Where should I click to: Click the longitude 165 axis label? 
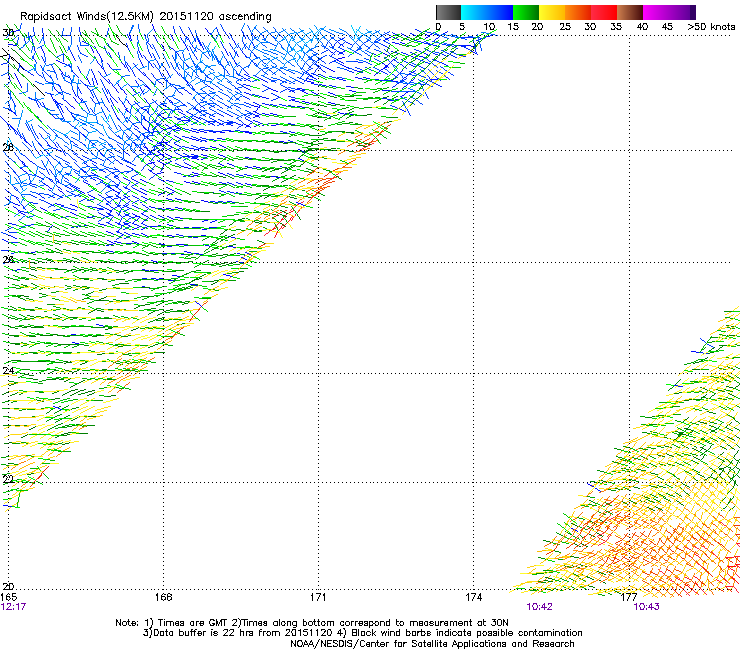pyautogui.click(x=9, y=597)
